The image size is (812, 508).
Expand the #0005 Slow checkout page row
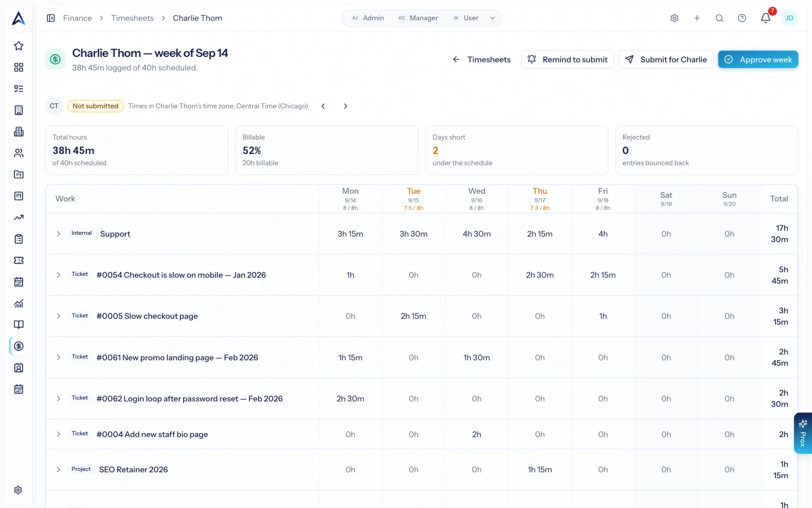pos(59,316)
